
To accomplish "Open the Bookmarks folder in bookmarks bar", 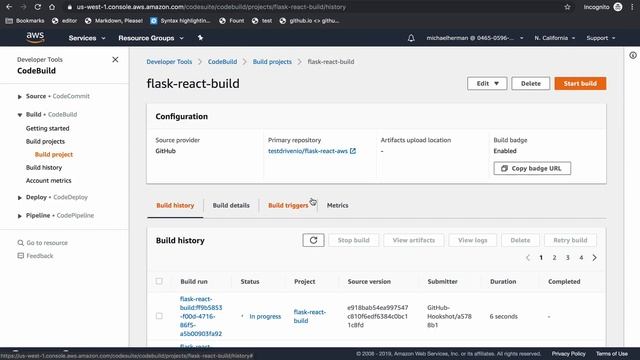I will point(25,20).
